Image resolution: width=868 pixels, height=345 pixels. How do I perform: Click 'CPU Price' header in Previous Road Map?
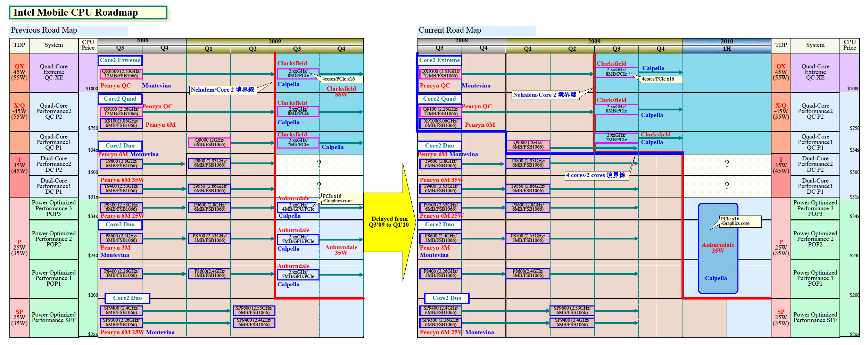tap(88, 45)
